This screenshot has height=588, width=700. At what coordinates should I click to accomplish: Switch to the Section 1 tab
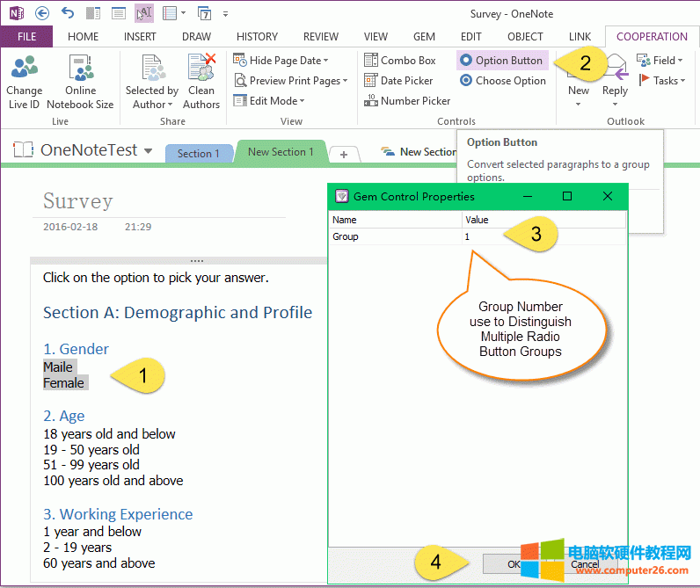tap(198, 154)
